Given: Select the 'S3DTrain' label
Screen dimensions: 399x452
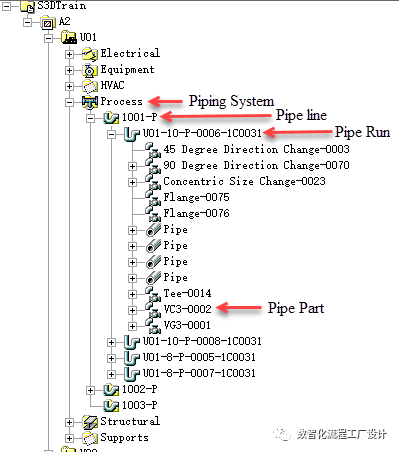Looking at the screenshot, I should pos(61,6).
